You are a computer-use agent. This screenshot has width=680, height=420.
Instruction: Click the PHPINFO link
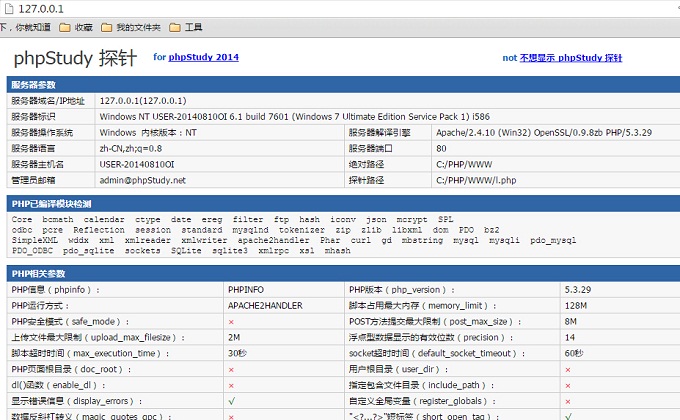coord(246,290)
